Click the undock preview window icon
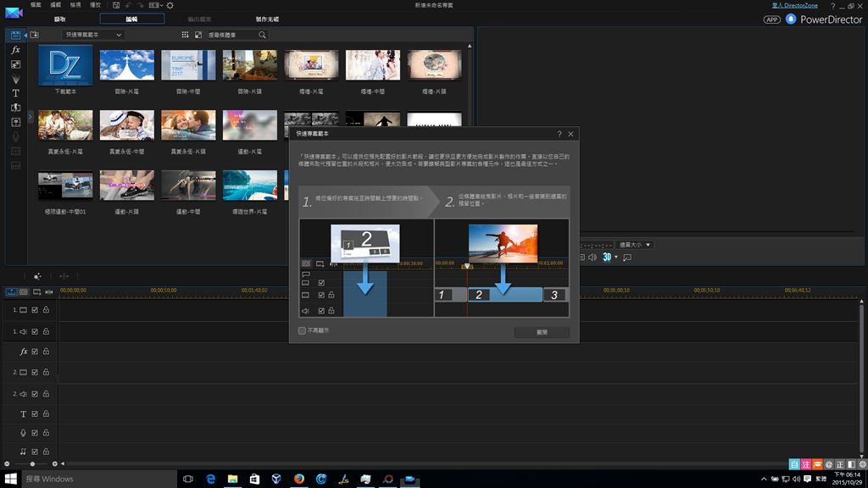868x488 pixels. [627, 258]
